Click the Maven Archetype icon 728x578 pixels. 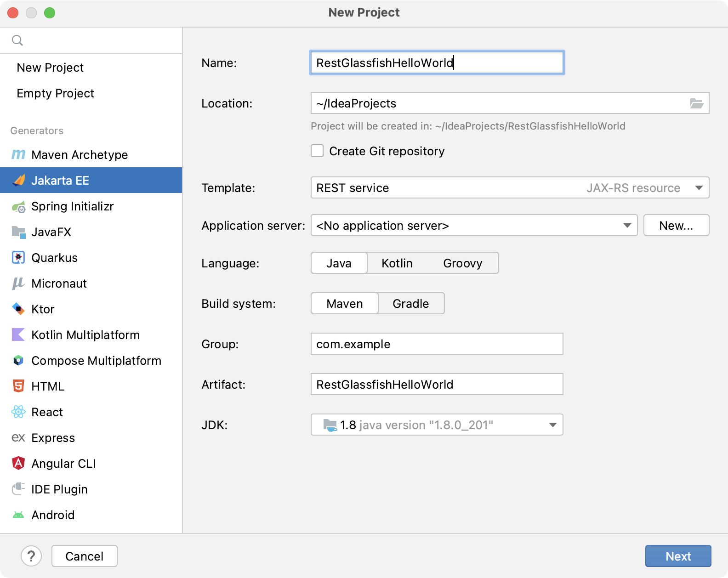pos(18,154)
